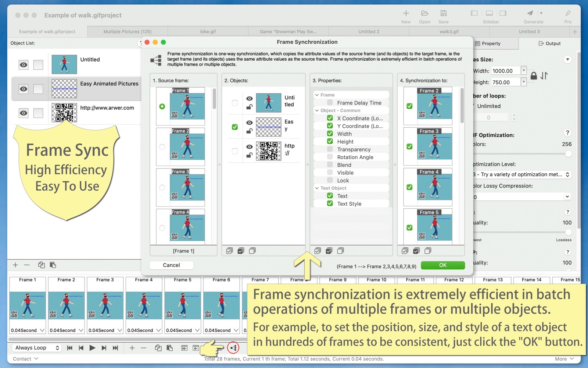Switch to the bike.gif tab
The height and width of the screenshot is (368, 588).
[208, 32]
